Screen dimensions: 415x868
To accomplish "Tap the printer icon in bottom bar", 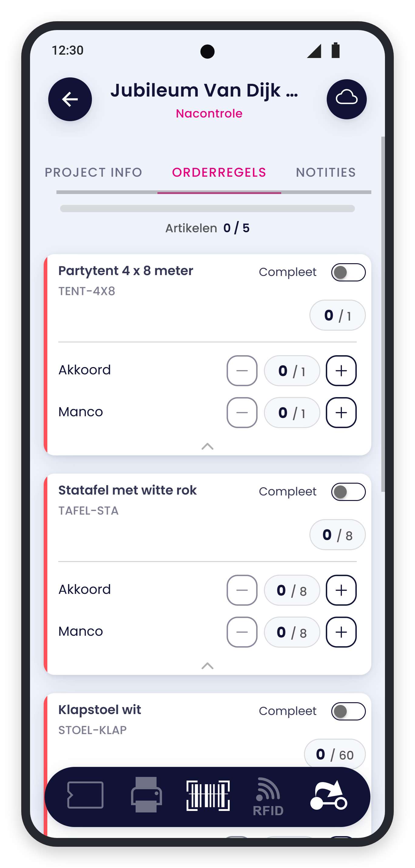I will point(147,795).
